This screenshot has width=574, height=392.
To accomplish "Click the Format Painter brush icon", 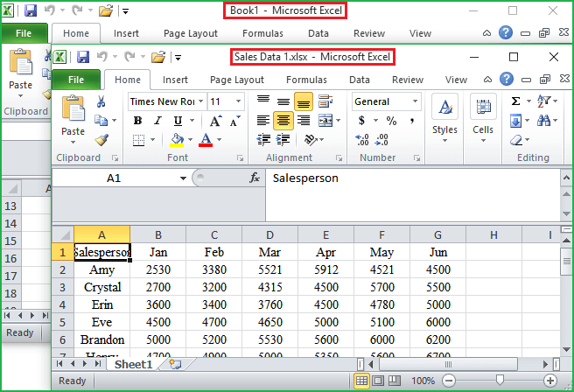I will (101, 140).
